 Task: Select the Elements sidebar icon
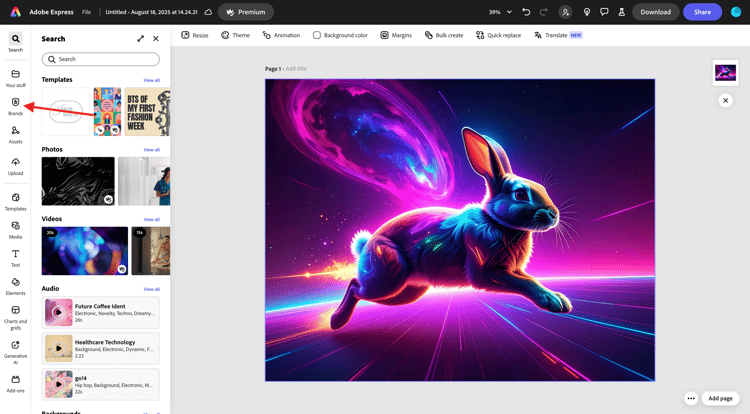click(15, 286)
